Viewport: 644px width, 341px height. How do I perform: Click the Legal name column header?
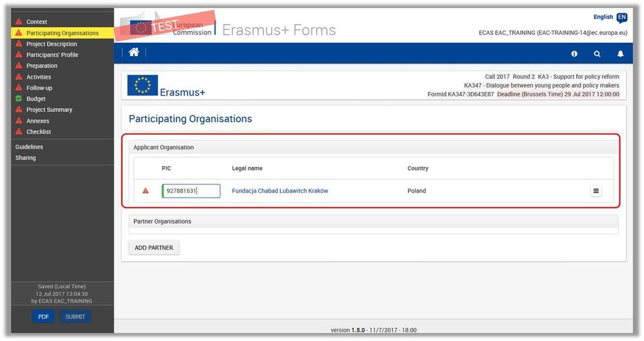click(247, 168)
